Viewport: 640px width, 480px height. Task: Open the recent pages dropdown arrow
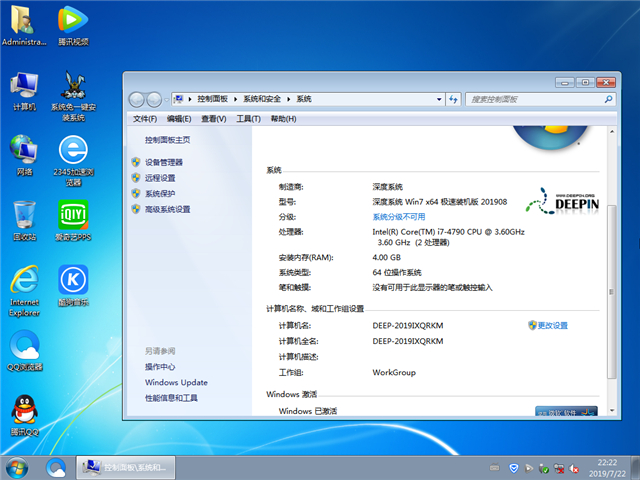pyautogui.click(x=166, y=100)
